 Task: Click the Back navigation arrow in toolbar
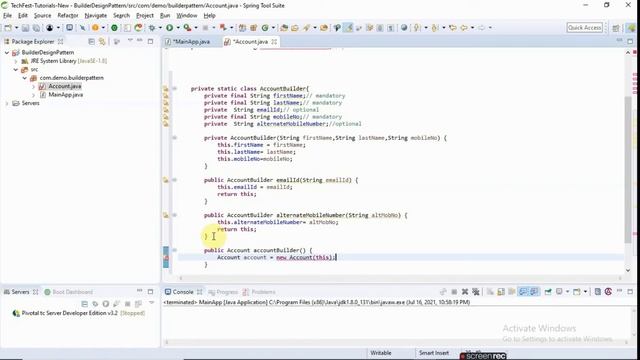coord(464,28)
